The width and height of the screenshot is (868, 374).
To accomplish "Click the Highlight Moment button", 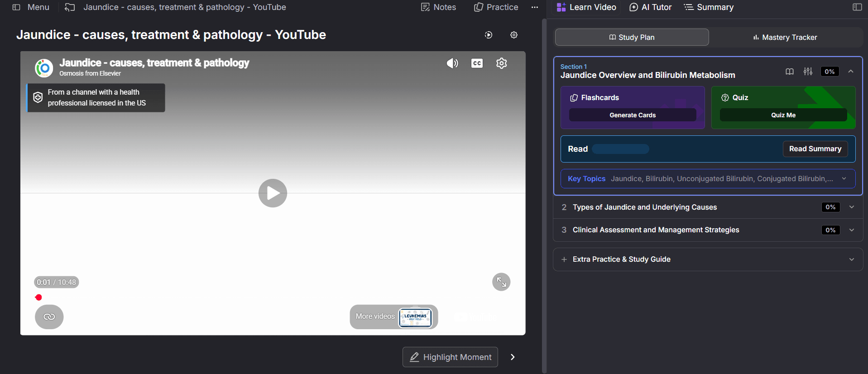I will (x=450, y=357).
